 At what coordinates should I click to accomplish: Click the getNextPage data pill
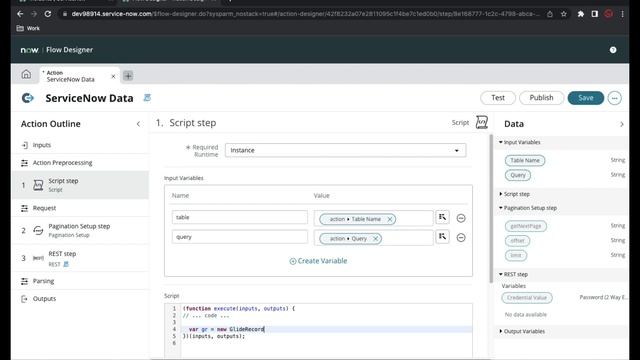coord(526,226)
